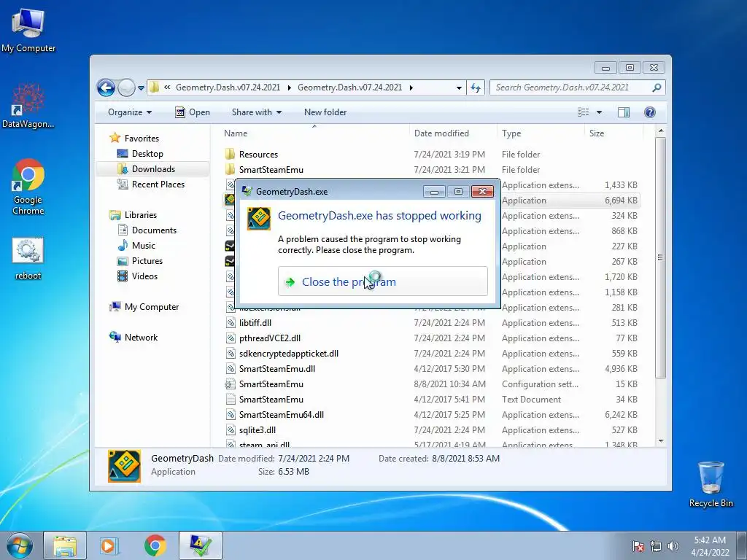Image resolution: width=747 pixels, height=560 pixels.
Task: Select Libraries in the navigation pane
Action: pyautogui.click(x=141, y=215)
